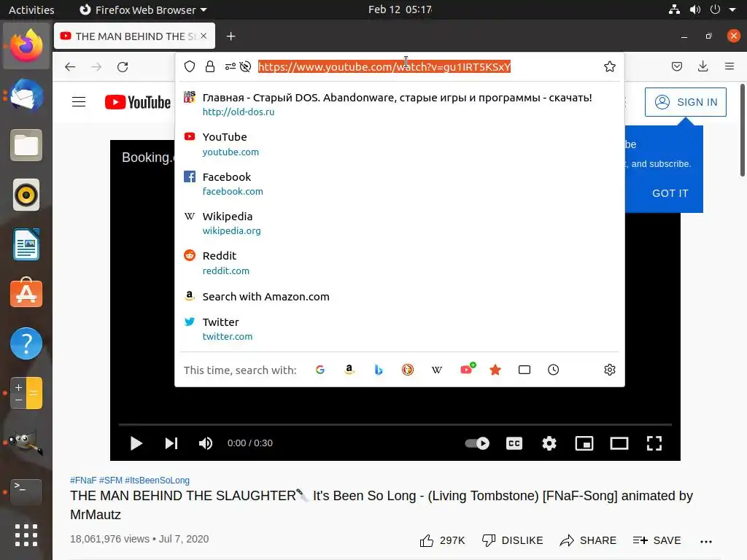Open YouTube guide hamburger menu
The width and height of the screenshot is (747, 560).
pyautogui.click(x=79, y=102)
